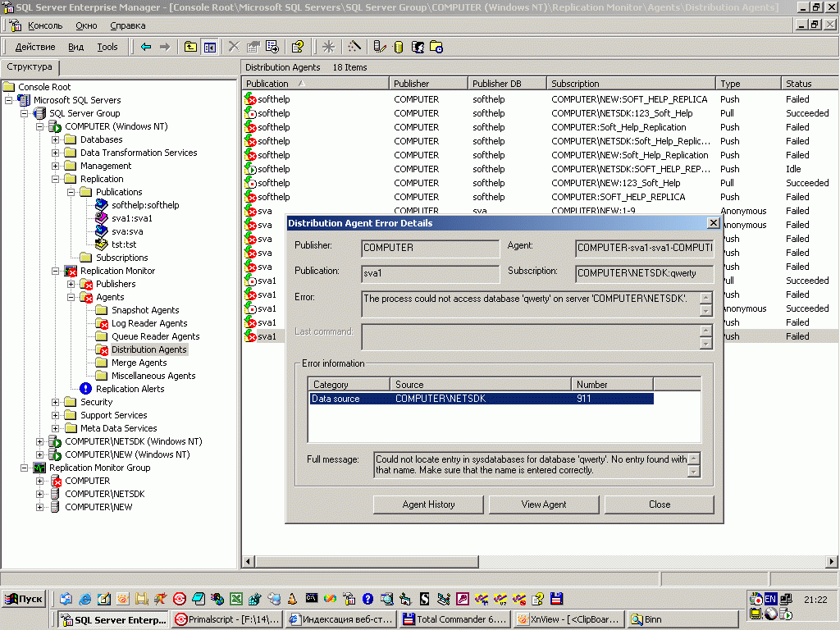Open the Вид menu

coord(75,47)
